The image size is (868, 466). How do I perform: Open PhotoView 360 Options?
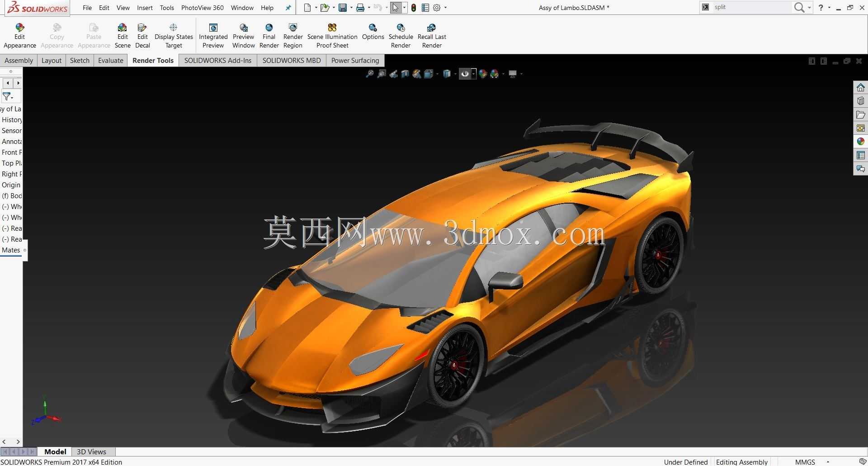tap(373, 32)
